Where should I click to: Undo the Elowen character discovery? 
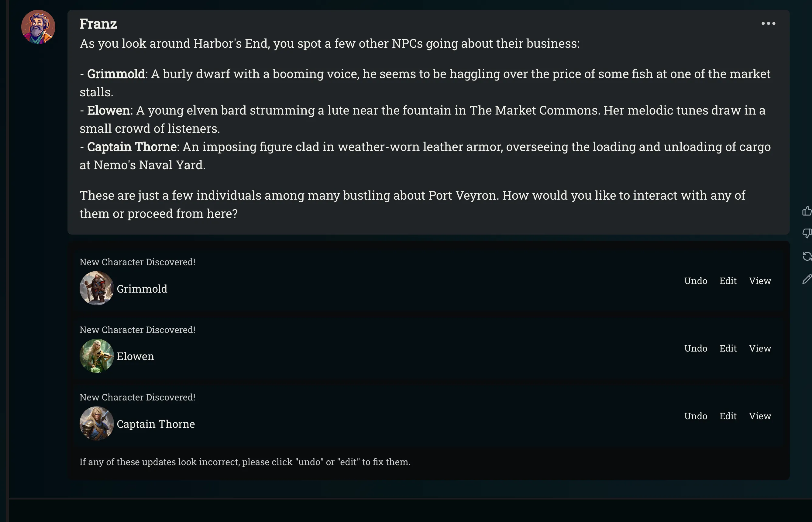696,349
